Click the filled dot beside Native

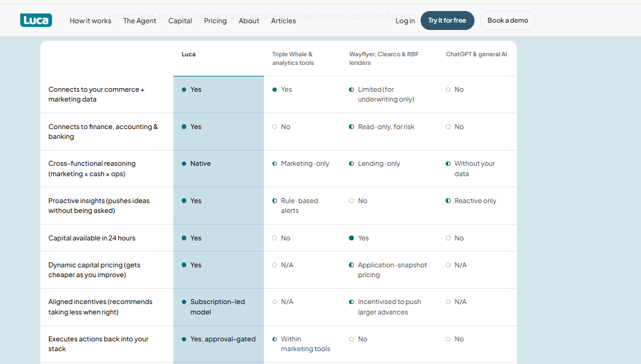(x=184, y=164)
